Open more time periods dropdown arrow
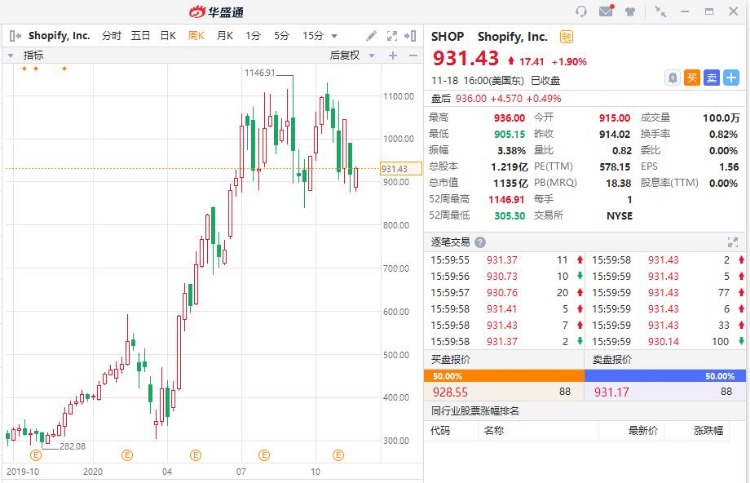 pos(334,36)
